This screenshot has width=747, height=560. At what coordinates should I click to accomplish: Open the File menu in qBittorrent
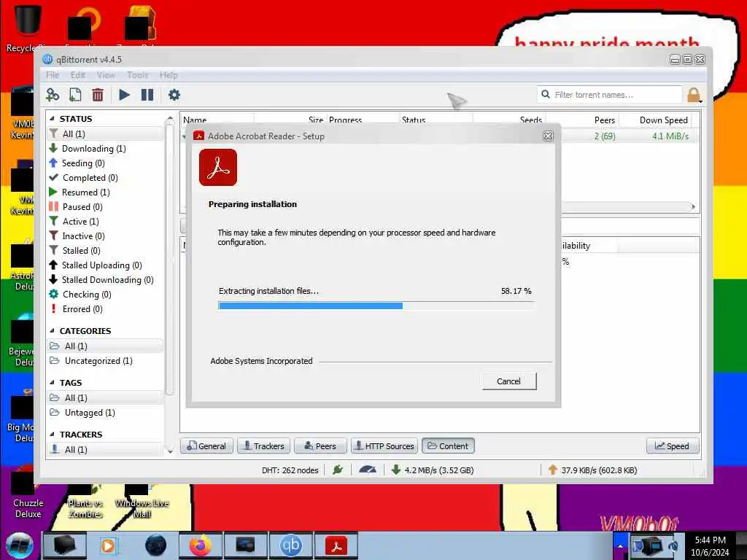click(53, 75)
